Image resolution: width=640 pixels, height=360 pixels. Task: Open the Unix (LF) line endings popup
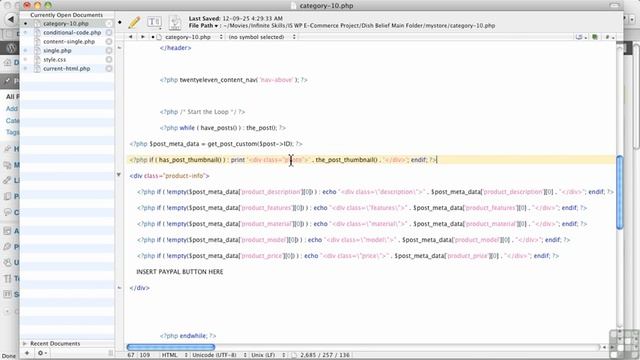[x=268, y=355]
